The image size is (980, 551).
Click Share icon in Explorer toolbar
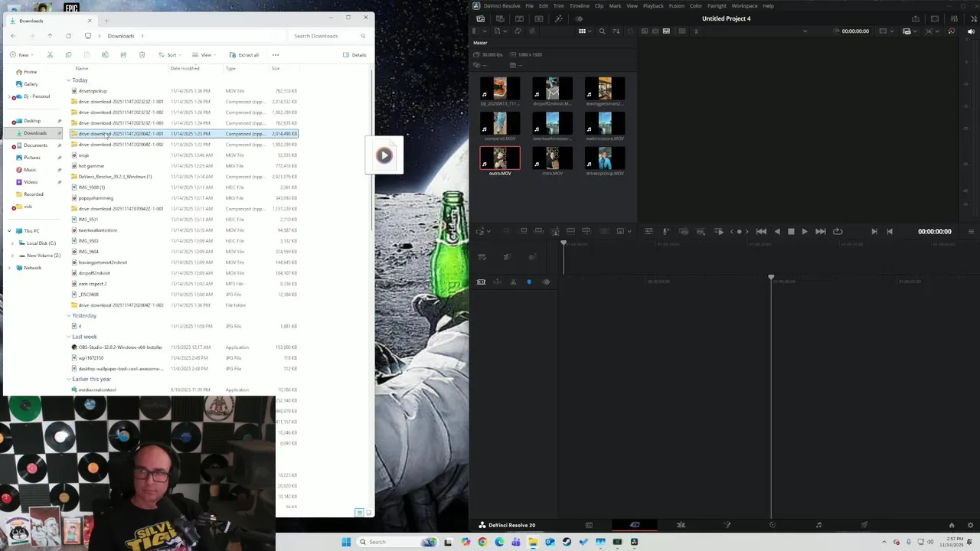tap(123, 55)
